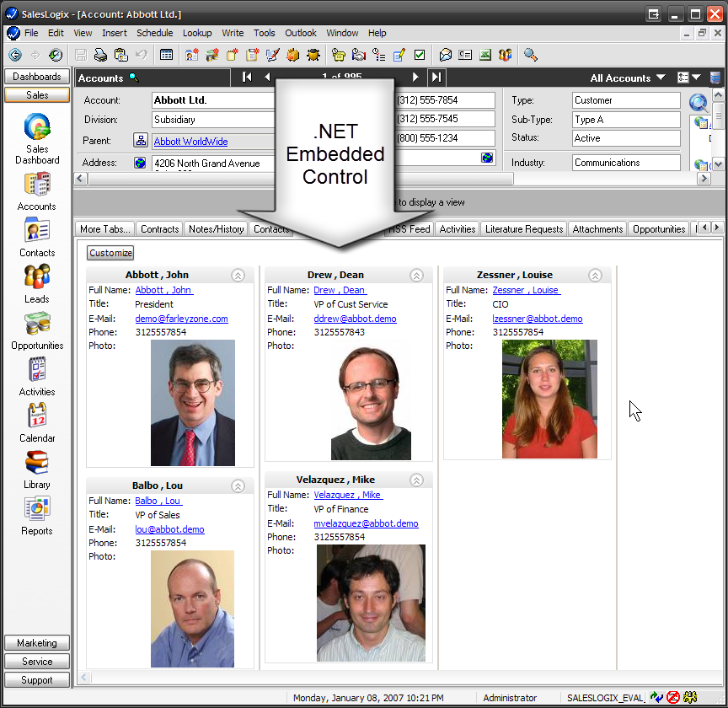Open Reports from the left navigation bar

37,516
